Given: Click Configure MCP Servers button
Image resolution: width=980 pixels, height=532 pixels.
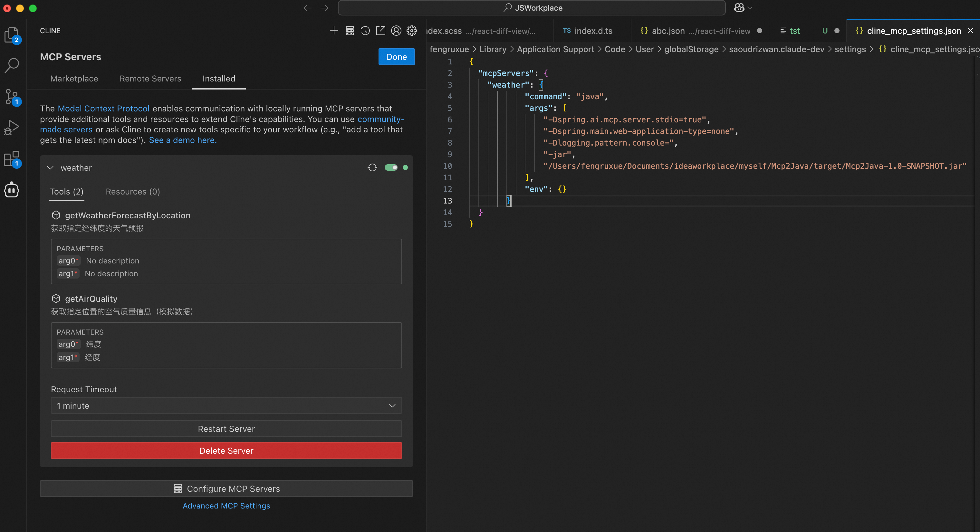Looking at the screenshot, I should (x=226, y=489).
